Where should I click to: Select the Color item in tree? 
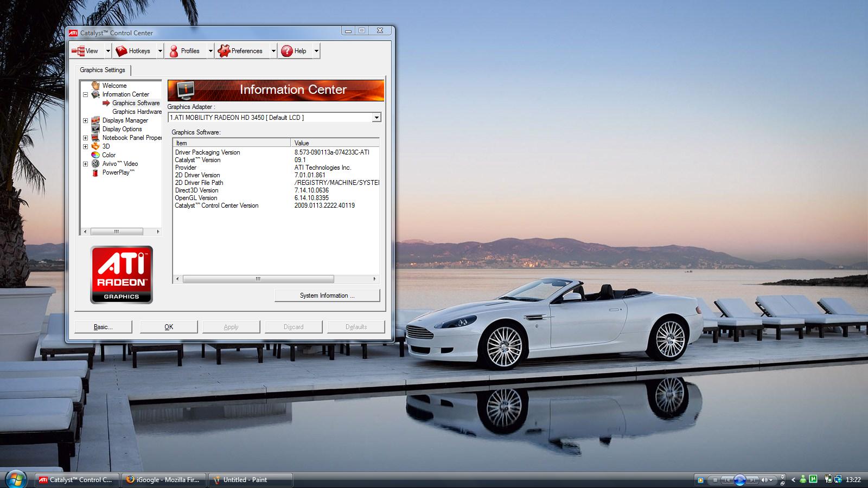108,155
